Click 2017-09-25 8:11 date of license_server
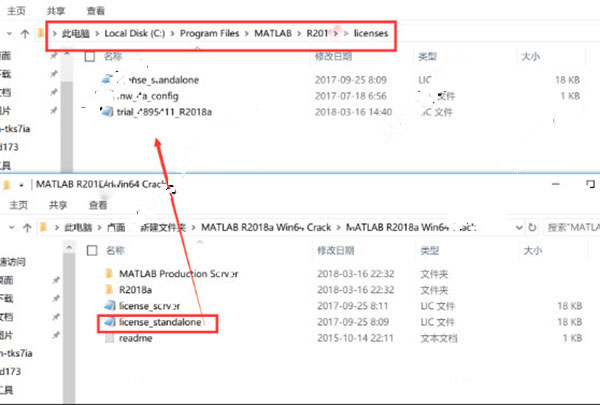 pyautogui.click(x=352, y=306)
